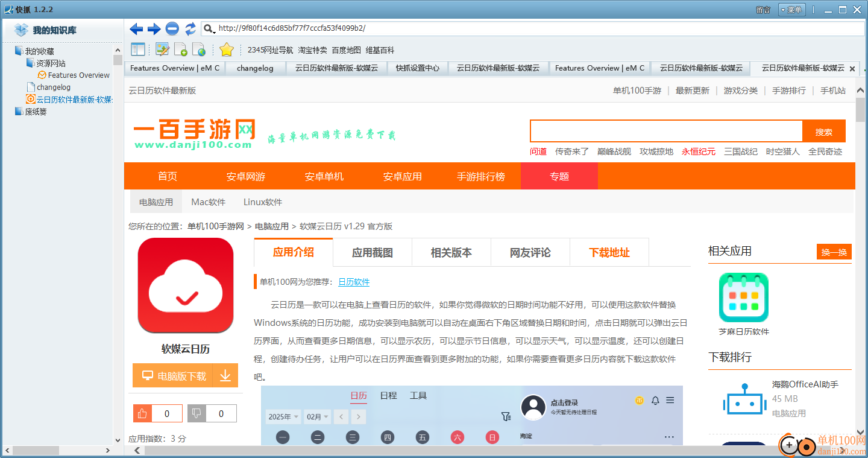868x458 pixels.
Task: Select the Mac软件 sub-tab
Action: tap(209, 202)
